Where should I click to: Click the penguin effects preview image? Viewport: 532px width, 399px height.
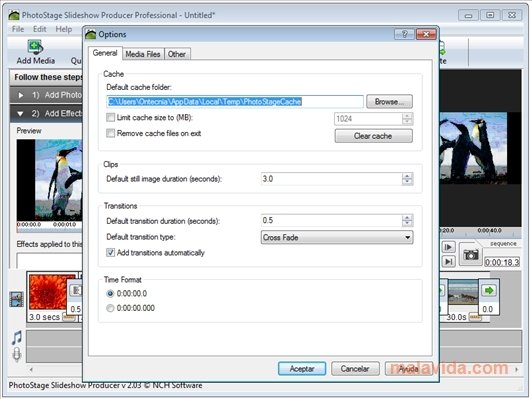(x=50, y=180)
